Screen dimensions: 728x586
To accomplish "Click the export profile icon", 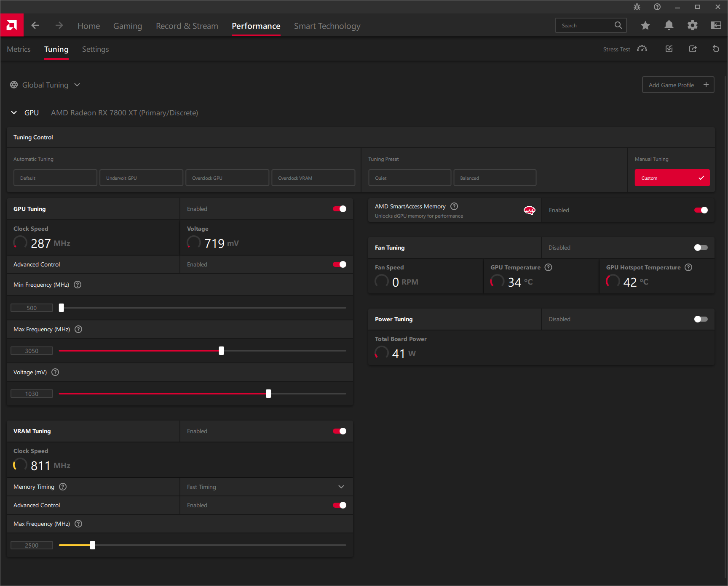I will click(693, 49).
